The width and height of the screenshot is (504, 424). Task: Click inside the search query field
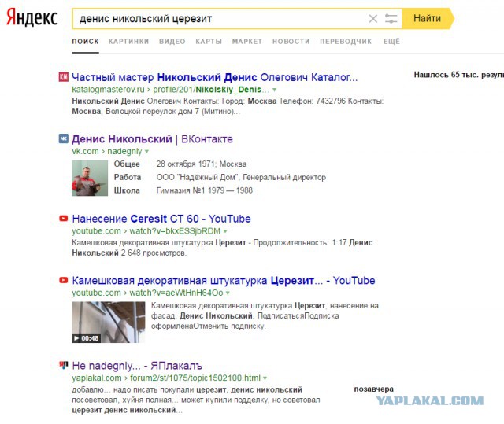220,19
